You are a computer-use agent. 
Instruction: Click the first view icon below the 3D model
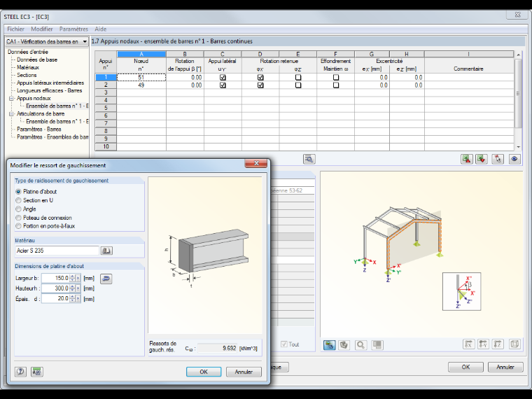pos(330,344)
